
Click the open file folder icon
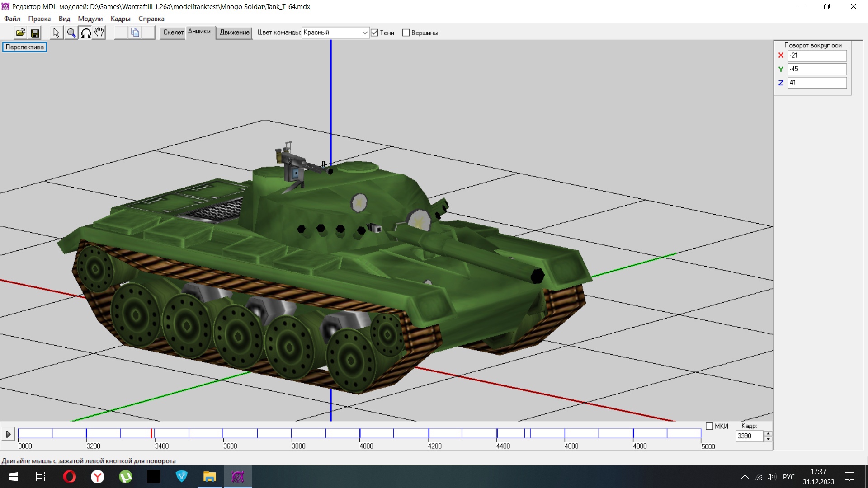pos(20,33)
